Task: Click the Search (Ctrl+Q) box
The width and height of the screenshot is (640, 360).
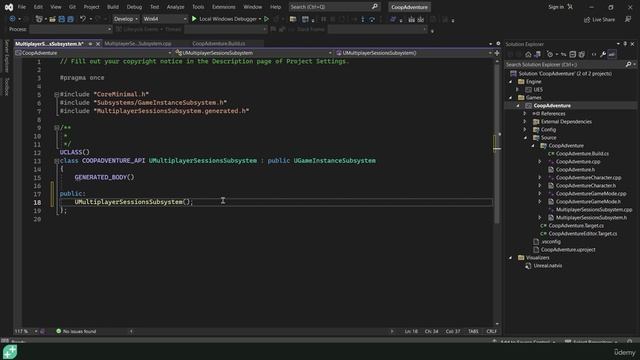Action: point(334,7)
